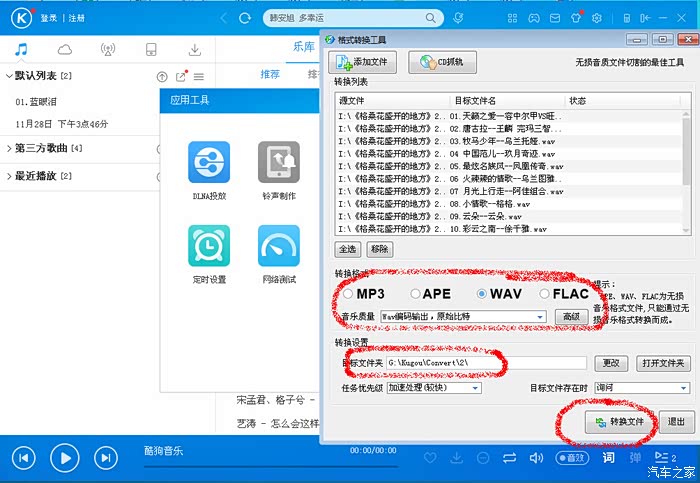Image resolution: width=700 pixels, height=483 pixels.
Task: Open the 任务优先级 priority dropdown
Action: click(x=434, y=388)
